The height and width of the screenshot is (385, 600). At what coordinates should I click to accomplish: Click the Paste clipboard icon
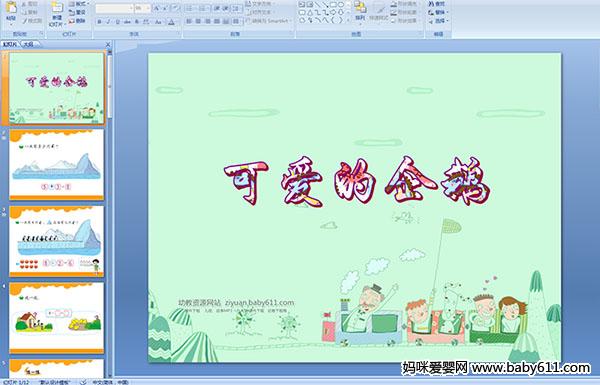point(11,11)
